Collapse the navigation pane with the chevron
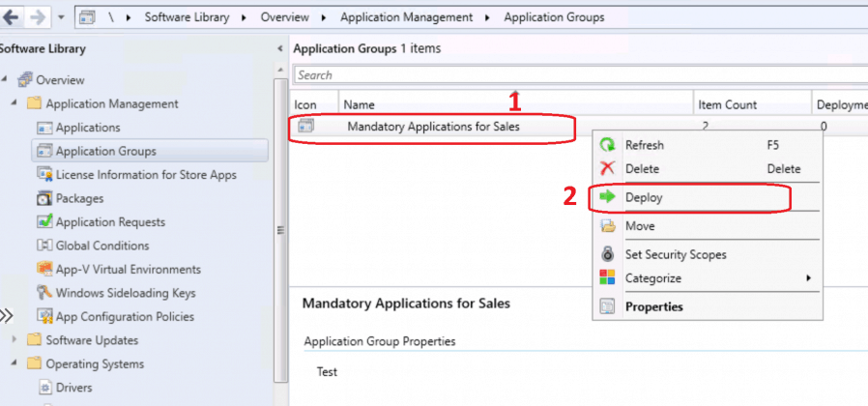 pyautogui.click(x=280, y=49)
